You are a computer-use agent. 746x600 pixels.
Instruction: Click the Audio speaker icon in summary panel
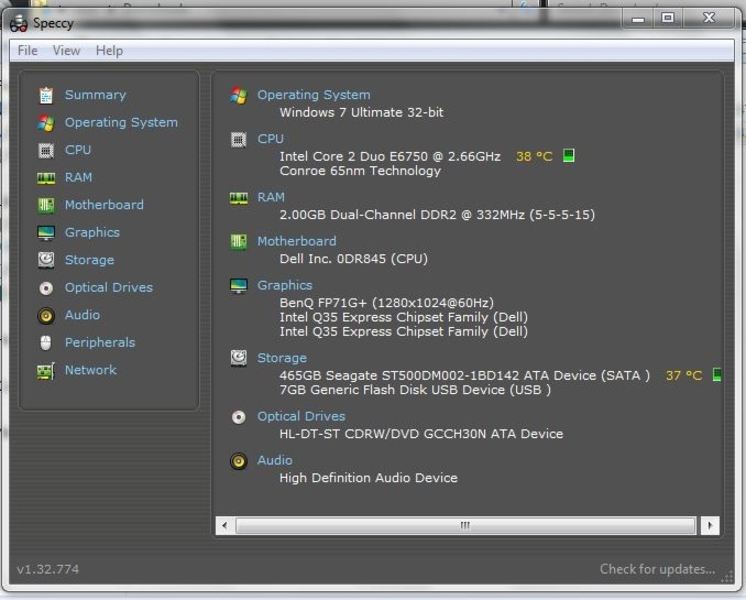click(239, 461)
